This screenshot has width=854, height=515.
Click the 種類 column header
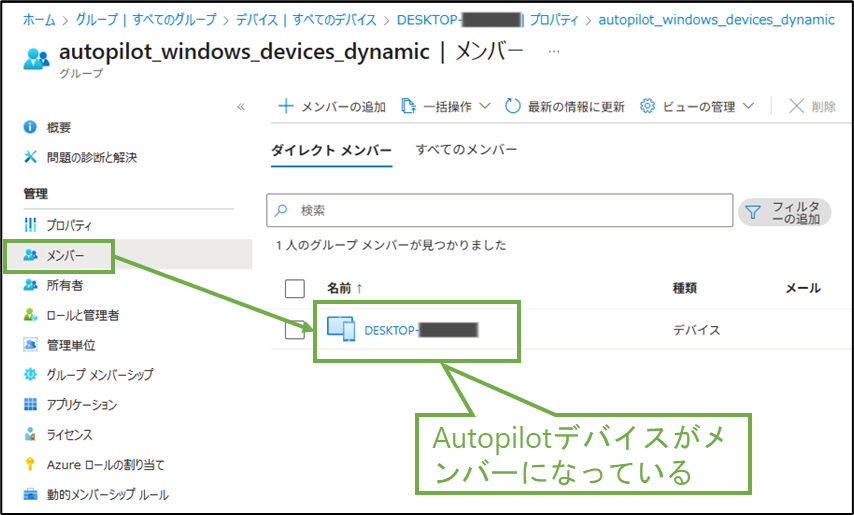click(x=685, y=288)
